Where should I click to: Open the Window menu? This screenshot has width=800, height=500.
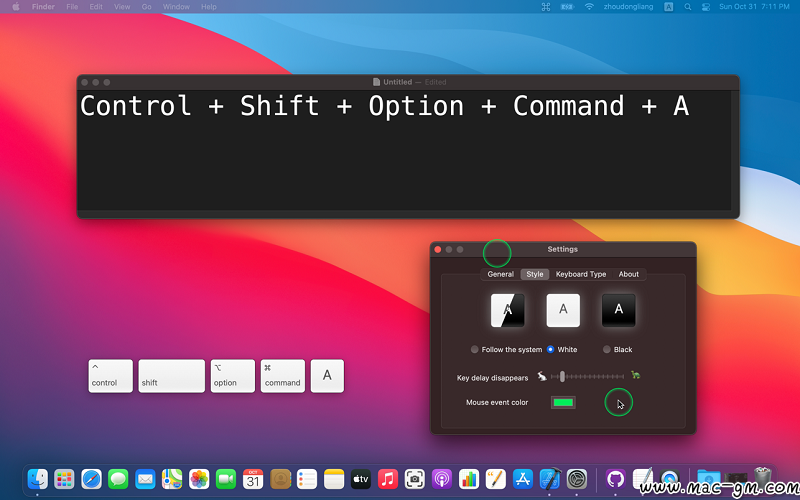pos(176,7)
